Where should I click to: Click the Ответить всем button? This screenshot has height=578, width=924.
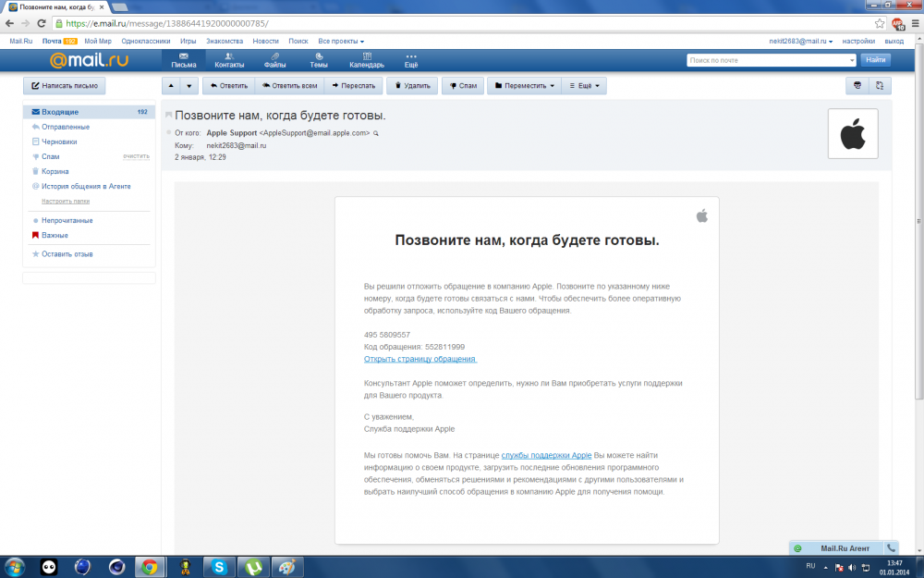point(289,85)
